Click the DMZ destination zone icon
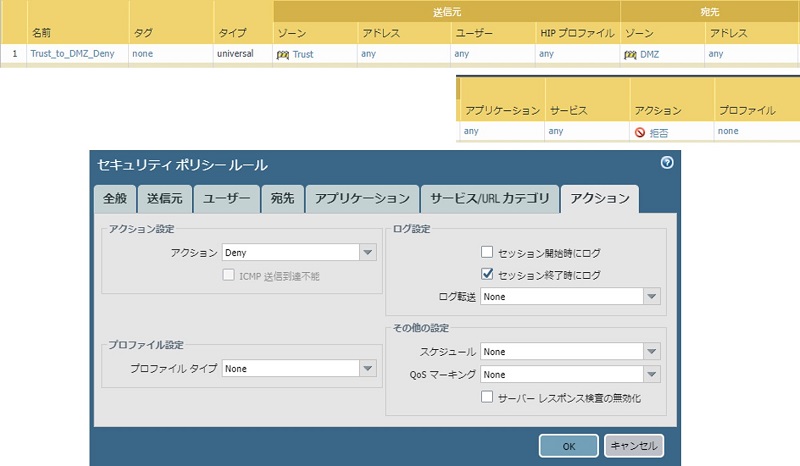Screen dimensions: 800x466 pyautogui.click(x=630, y=54)
